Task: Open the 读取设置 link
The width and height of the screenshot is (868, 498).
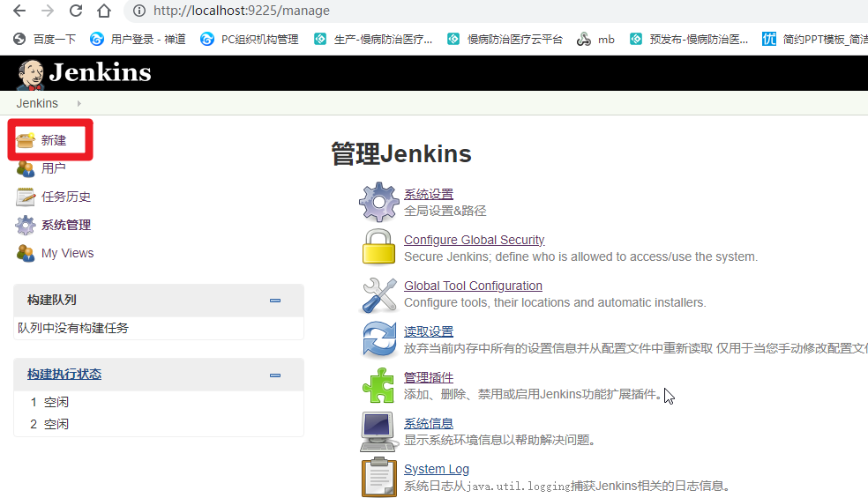Action: (x=429, y=331)
